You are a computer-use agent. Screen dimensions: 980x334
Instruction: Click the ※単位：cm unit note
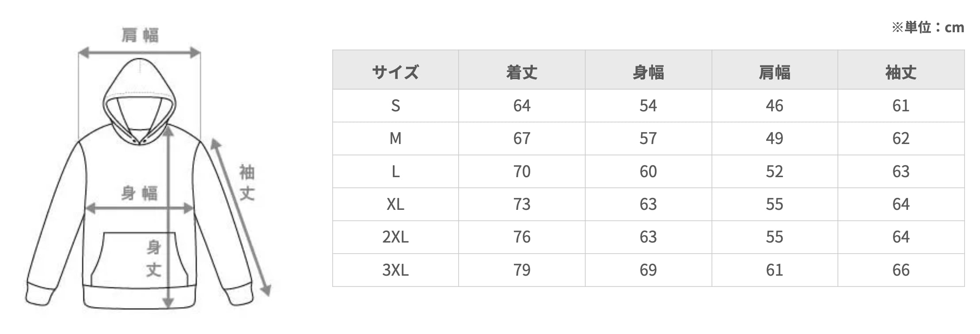[x=928, y=27]
